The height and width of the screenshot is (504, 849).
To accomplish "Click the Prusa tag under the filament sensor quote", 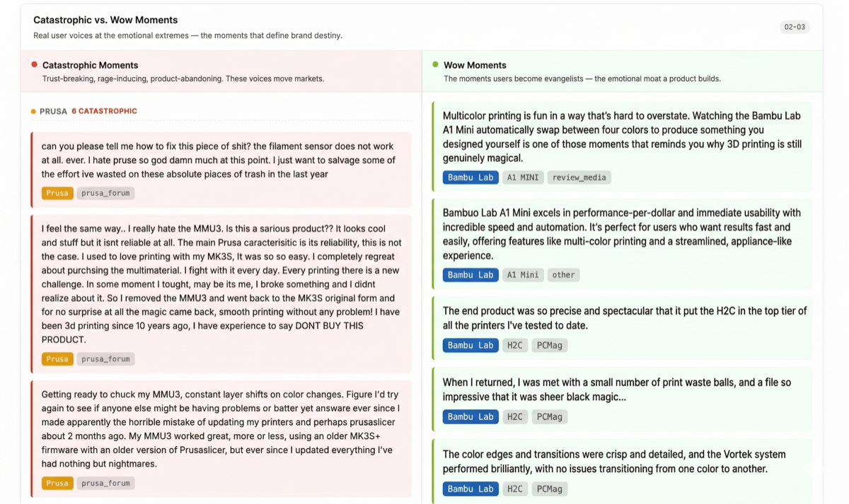I will click(x=57, y=193).
